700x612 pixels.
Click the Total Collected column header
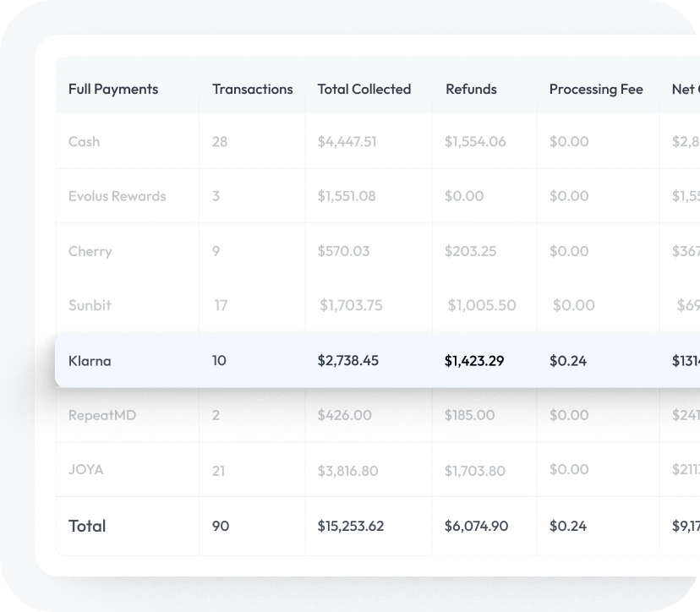coord(364,89)
